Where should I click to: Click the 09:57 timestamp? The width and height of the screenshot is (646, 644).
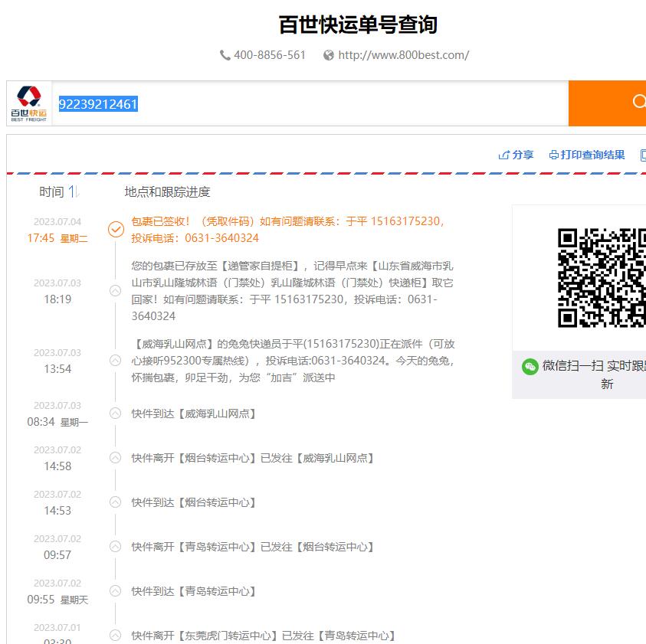(57, 555)
